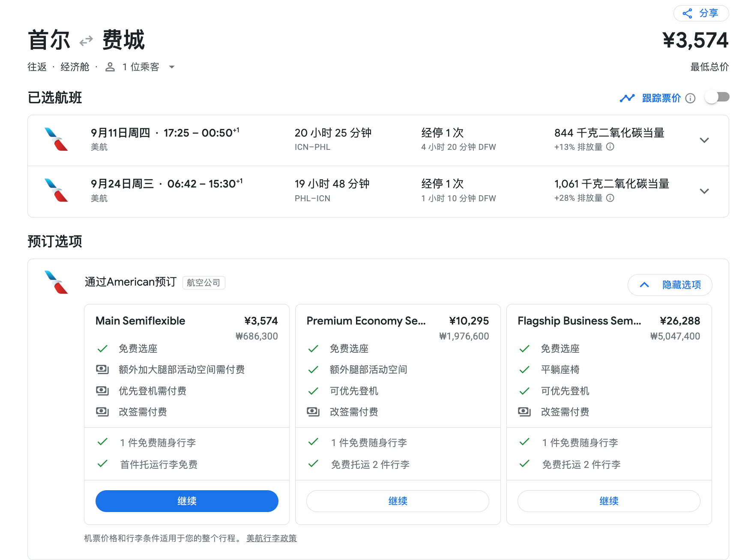Viewport: 748px width, 560px height.
Task: Click info icon next to +13% 排放量
Action: pyautogui.click(x=610, y=147)
